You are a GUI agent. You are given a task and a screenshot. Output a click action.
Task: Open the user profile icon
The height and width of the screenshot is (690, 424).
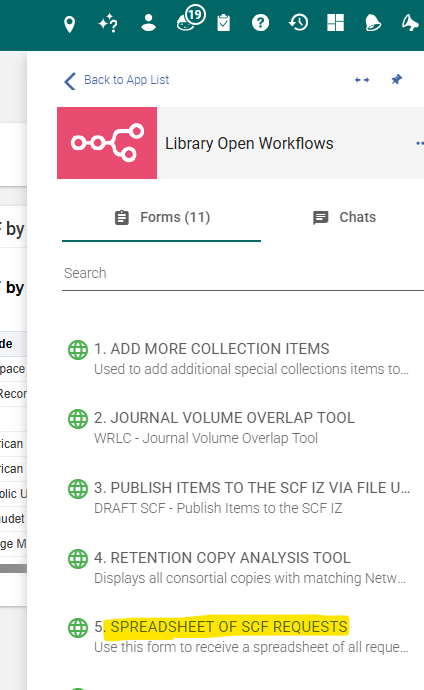tap(148, 23)
